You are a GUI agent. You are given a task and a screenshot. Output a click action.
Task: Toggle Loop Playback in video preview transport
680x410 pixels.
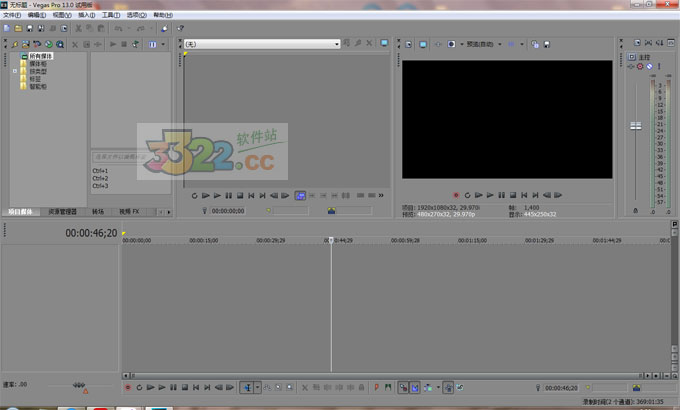467,195
